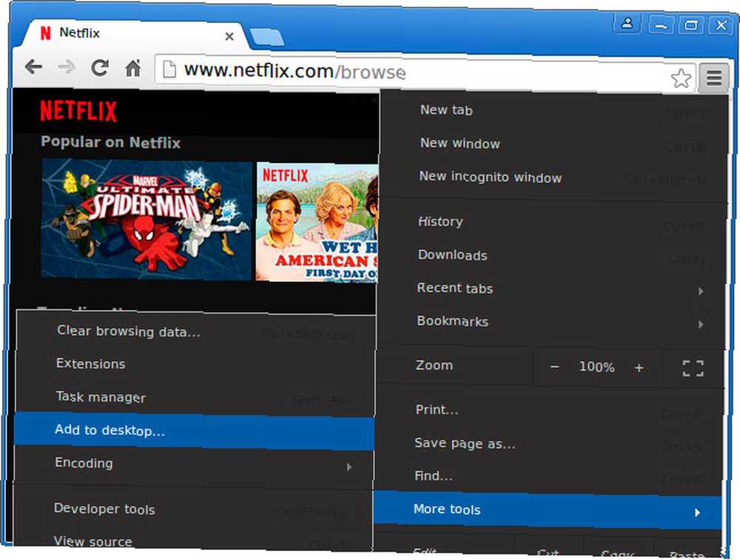Minimize the Chrome window

click(x=661, y=24)
